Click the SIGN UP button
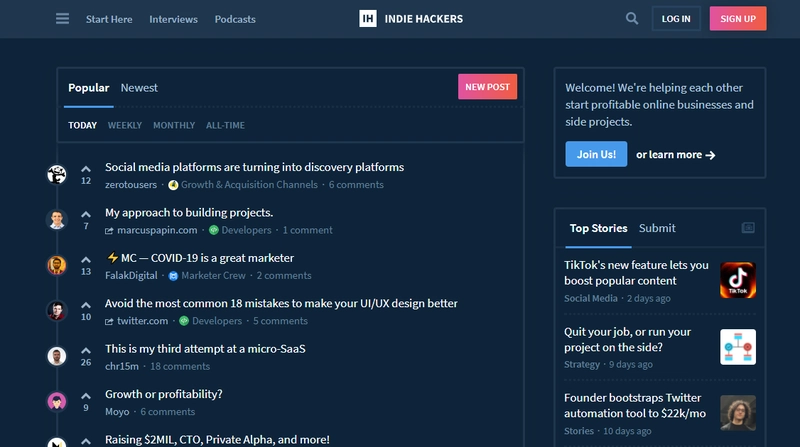Screen dimensions: 800x447 738,19
